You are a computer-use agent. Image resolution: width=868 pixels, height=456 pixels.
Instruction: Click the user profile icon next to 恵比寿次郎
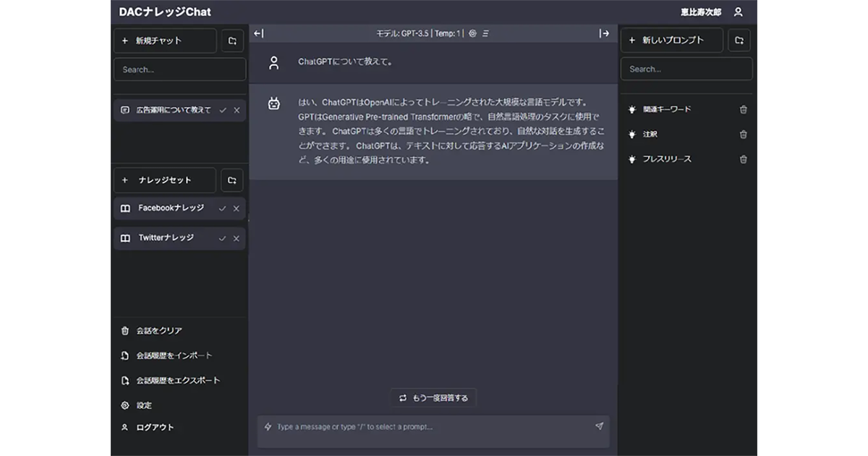tap(738, 12)
